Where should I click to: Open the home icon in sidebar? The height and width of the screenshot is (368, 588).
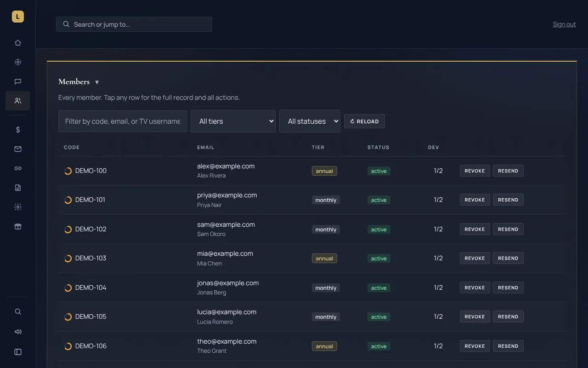18,43
